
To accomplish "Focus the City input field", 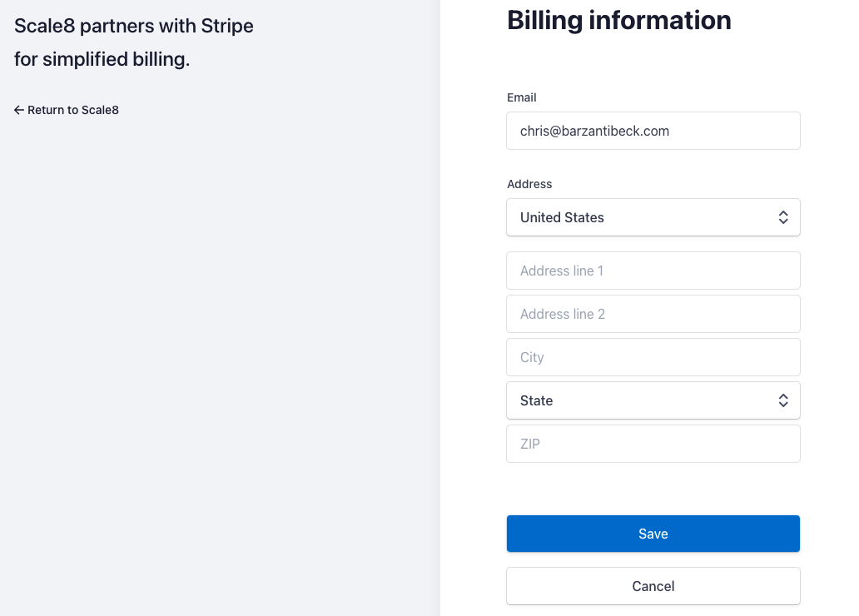I will point(653,357).
